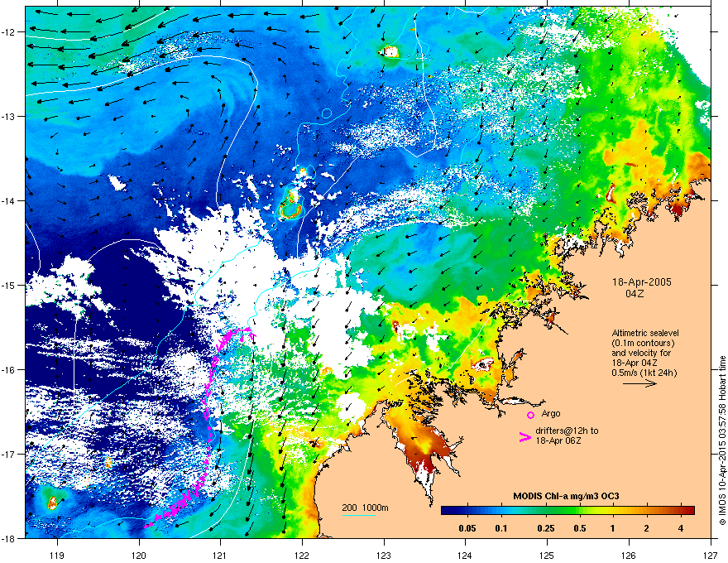Click the '200 1000m' depth contour label

click(366, 508)
